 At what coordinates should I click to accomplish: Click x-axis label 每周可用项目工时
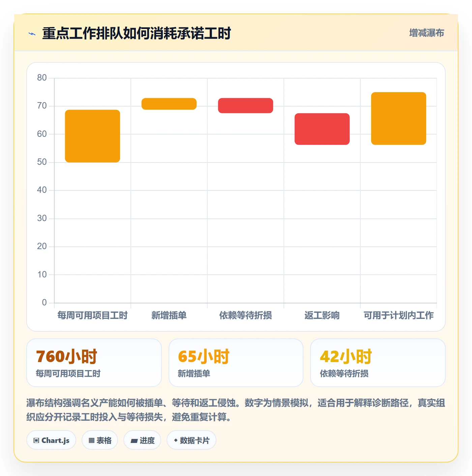(x=92, y=316)
